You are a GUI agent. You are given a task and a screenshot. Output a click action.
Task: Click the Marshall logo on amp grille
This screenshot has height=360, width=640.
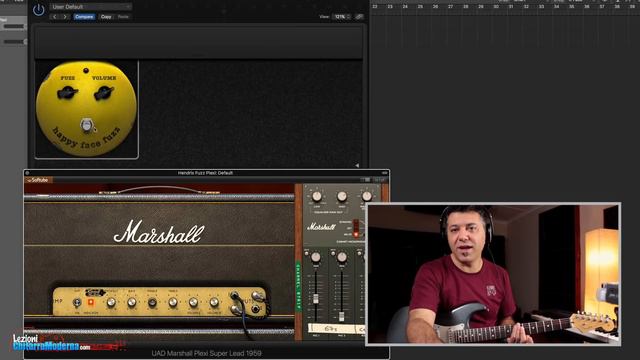159,233
